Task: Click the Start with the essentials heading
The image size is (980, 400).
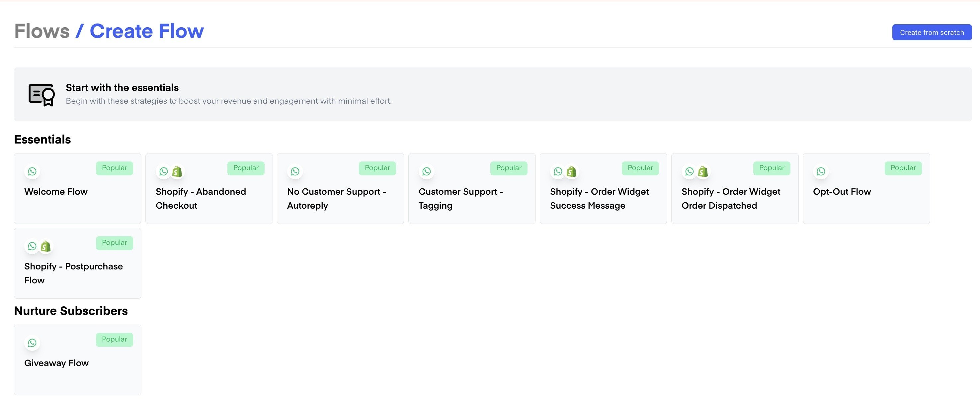Action: 122,87
